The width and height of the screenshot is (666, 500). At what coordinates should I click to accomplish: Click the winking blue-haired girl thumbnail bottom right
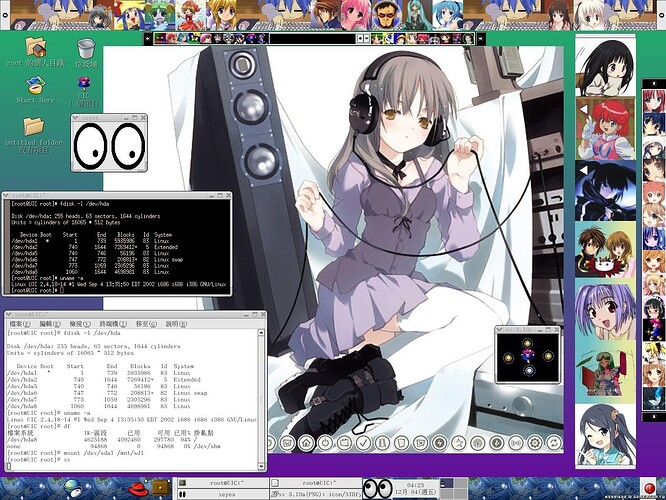tap(606, 435)
